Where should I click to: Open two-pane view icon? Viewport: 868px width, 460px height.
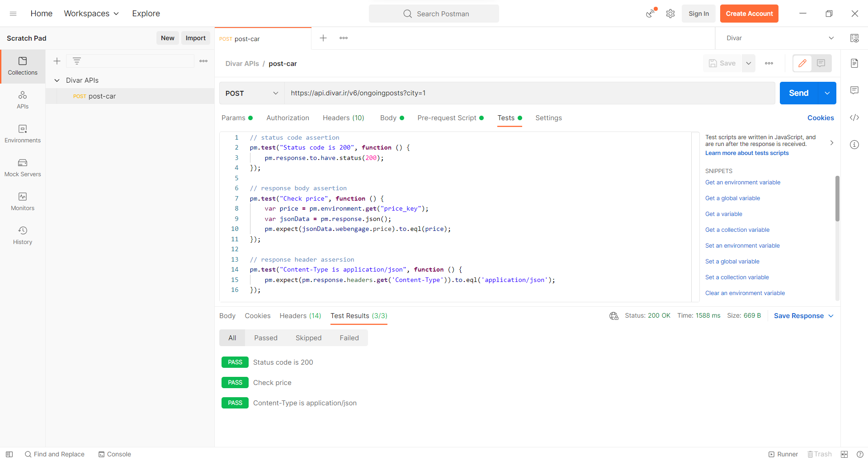pos(844,454)
